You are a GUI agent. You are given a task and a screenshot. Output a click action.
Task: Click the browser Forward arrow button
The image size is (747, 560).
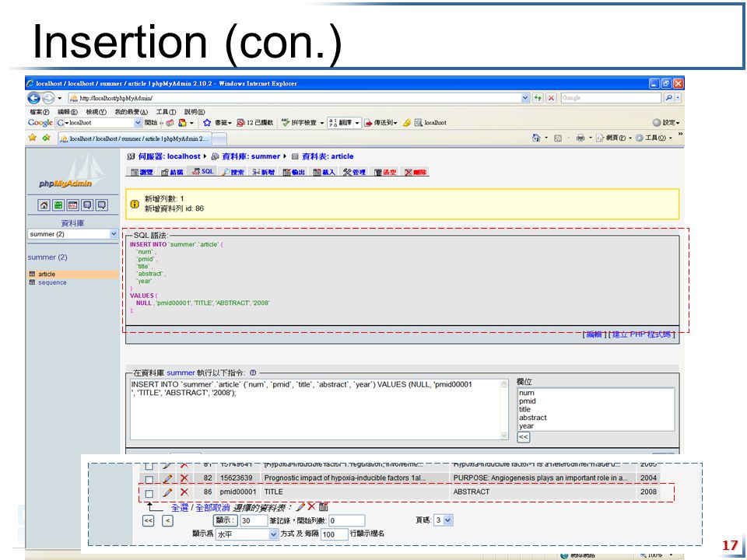click(48, 98)
